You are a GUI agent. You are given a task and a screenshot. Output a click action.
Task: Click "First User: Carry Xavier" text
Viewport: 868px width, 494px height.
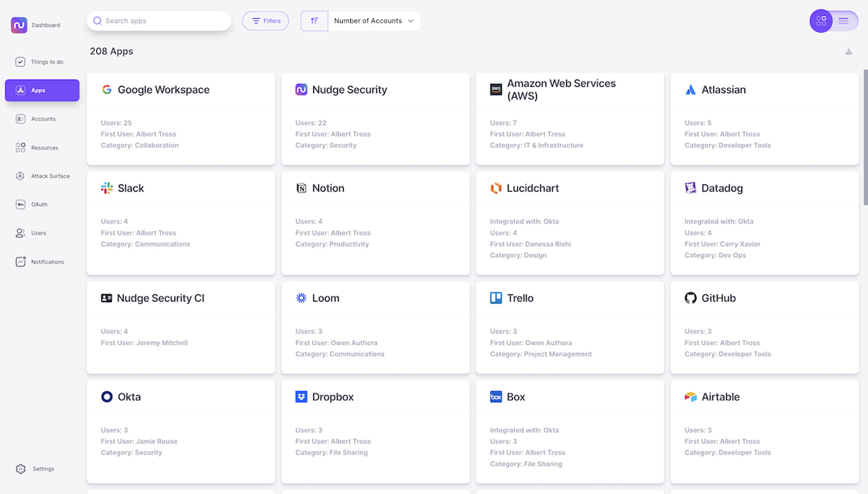[x=723, y=244]
